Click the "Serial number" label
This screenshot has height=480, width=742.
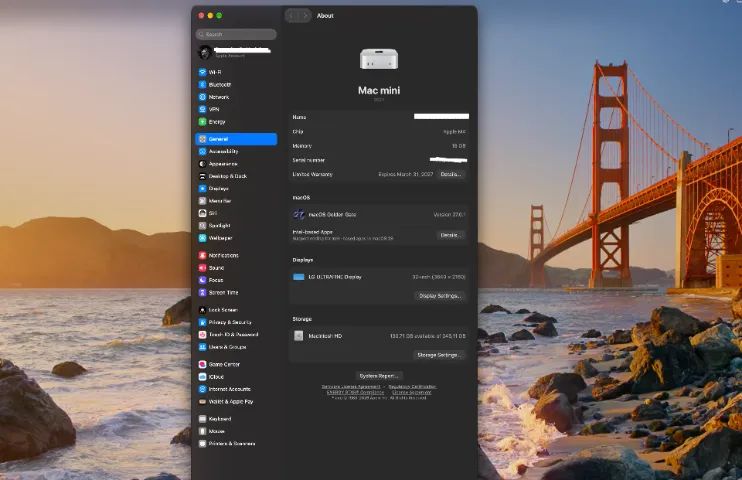click(x=309, y=160)
